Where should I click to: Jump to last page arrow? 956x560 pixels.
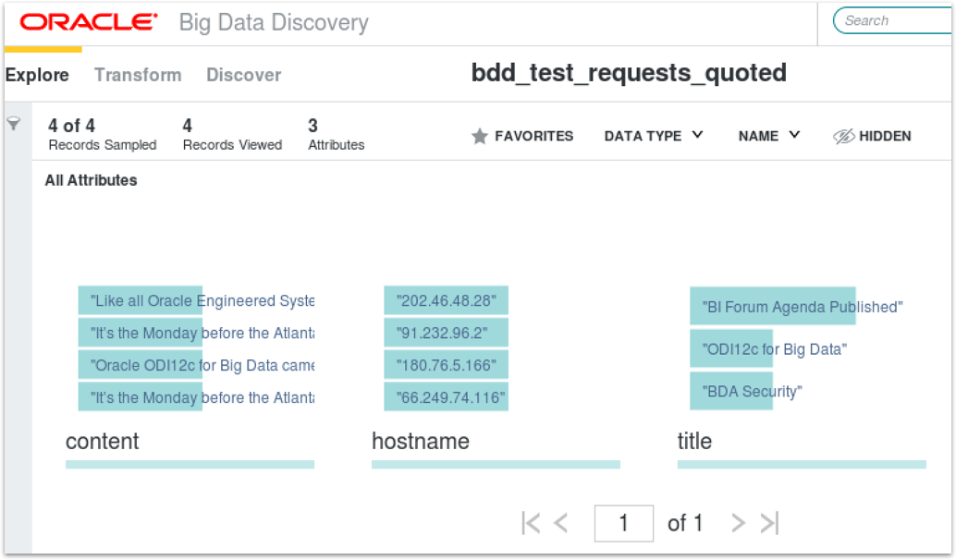click(x=769, y=523)
